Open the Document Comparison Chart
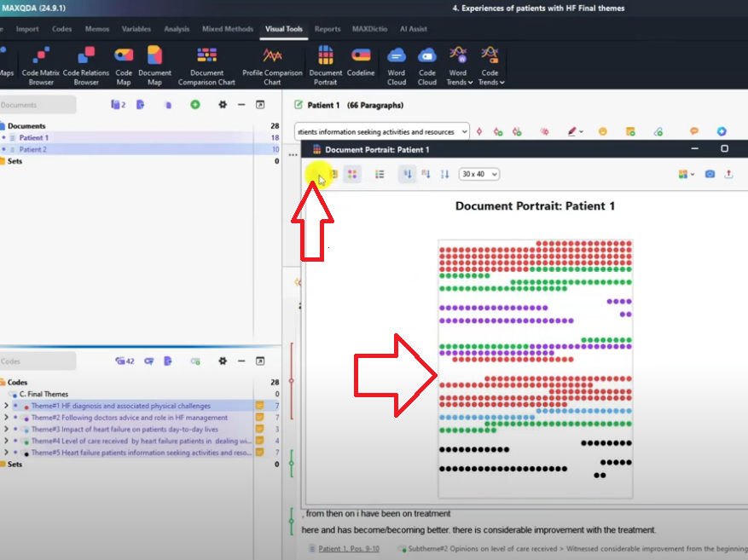This screenshot has height=560, width=748. [x=206, y=66]
